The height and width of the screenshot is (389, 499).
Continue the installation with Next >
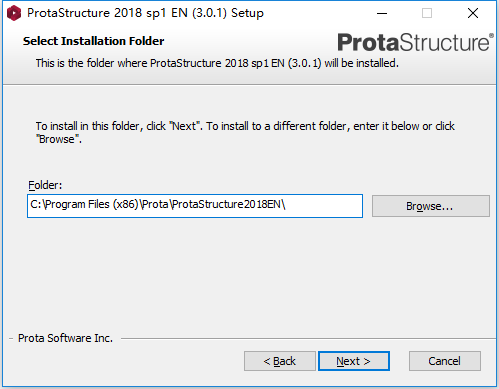354,361
